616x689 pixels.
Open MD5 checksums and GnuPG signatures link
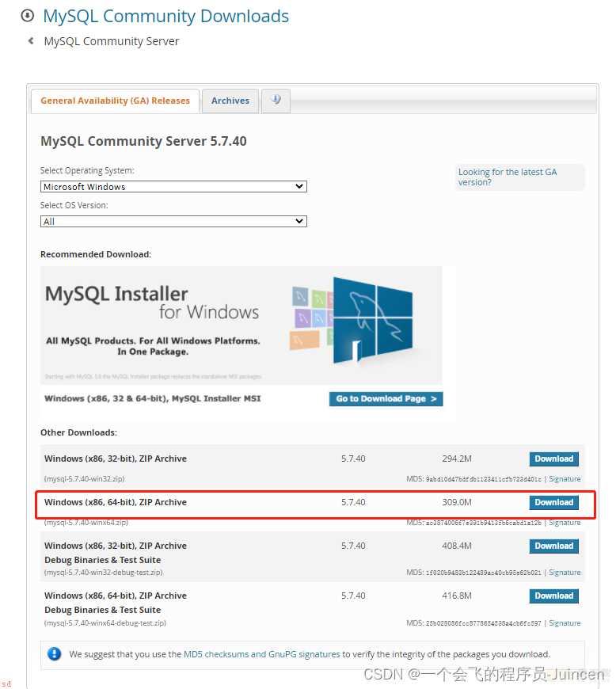(x=261, y=654)
